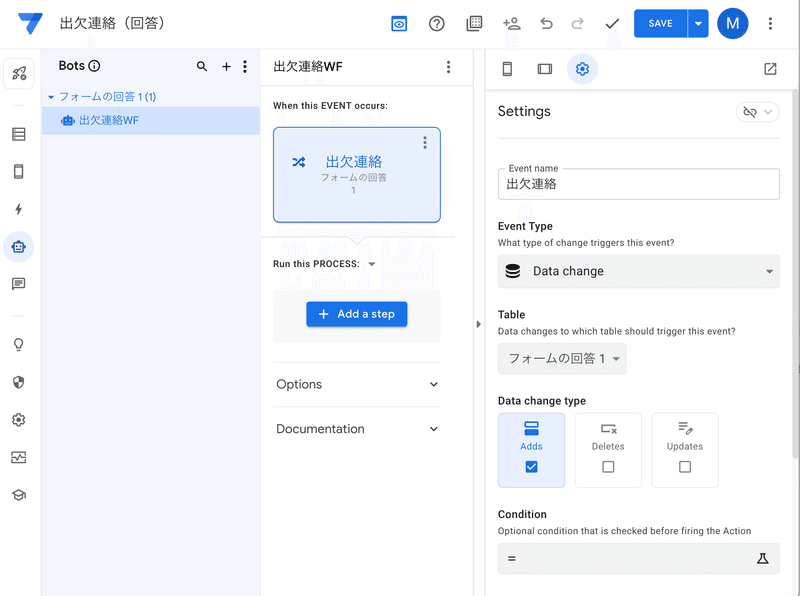Uncheck the Adds checkbox
This screenshot has width=800, height=596.
(x=531, y=466)
